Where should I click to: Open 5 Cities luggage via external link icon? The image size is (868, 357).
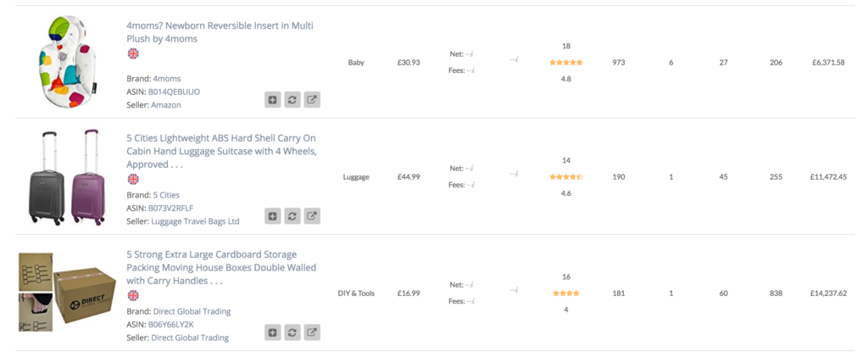coord(312,216)
